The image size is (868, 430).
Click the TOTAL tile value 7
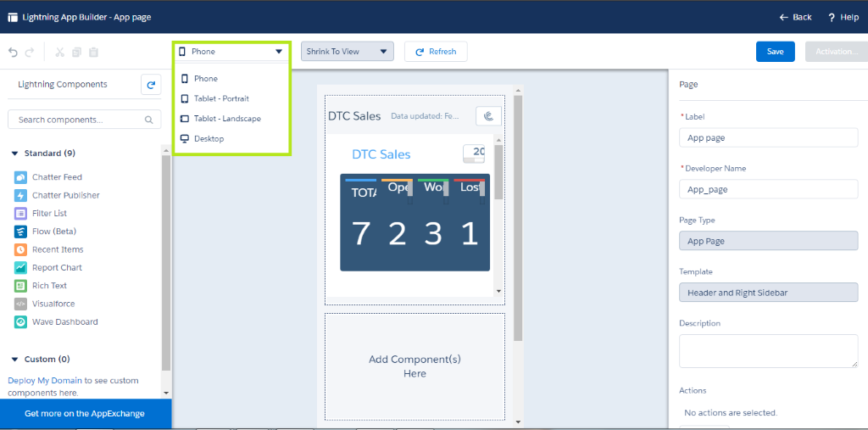[361, 233]
